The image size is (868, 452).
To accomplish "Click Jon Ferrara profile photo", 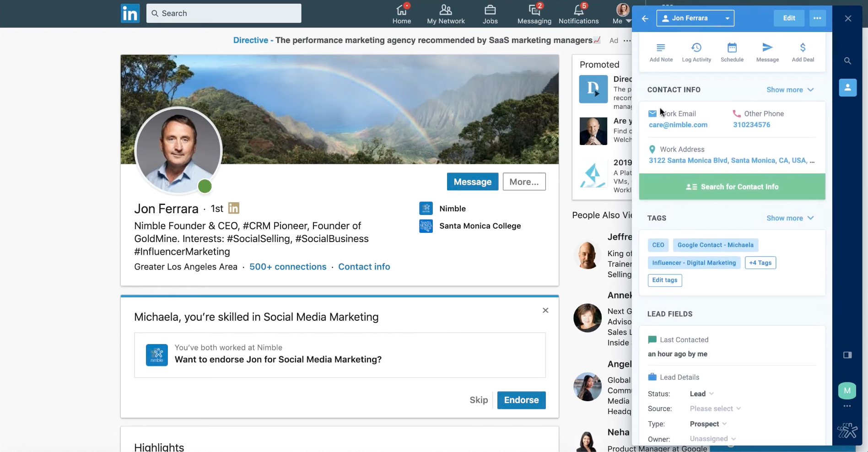I will pos(178,151).
